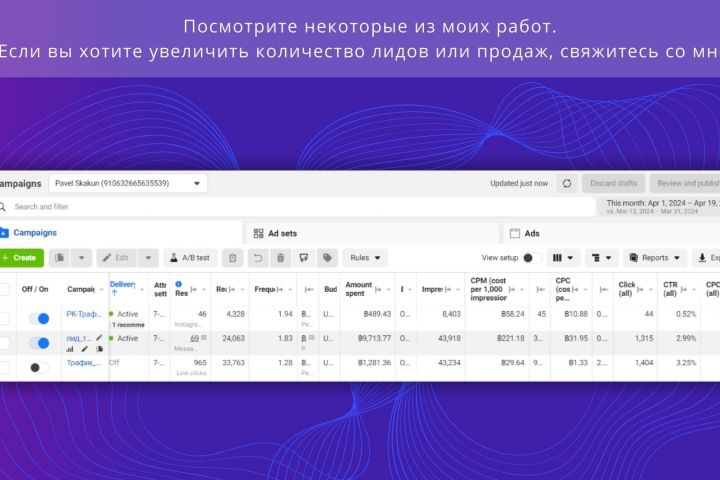Open the Трафик campaign link
Screen dimensions: 720x480
[83, 363]
